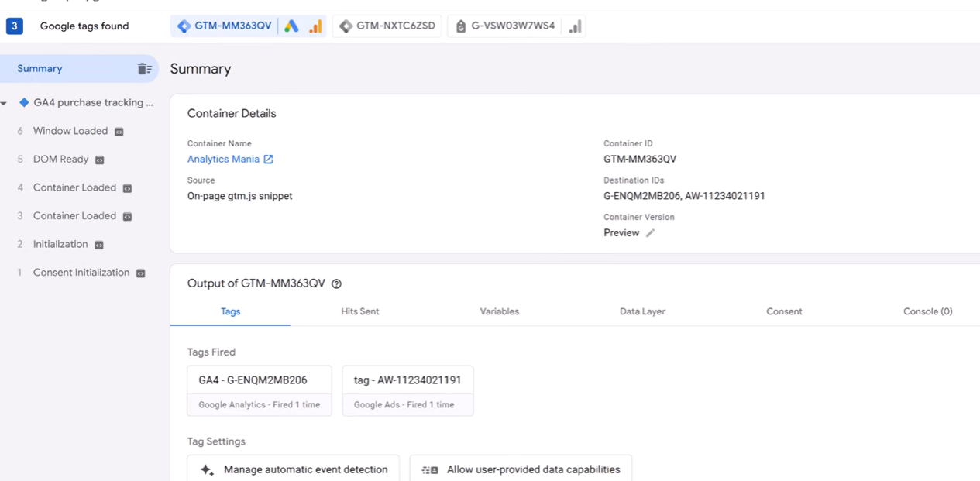Click the grey Analytics bars icon next to G-VSW03W7WS4
This screenshot has width=980, height=481.
click(575, 26)
